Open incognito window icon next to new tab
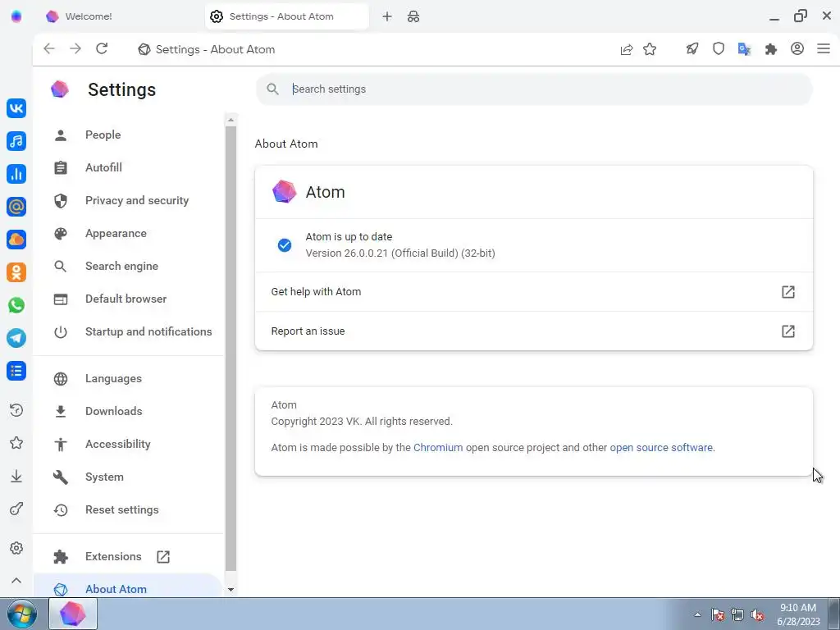Viewport: 840px width, 630px height. (x=413, y=16)
